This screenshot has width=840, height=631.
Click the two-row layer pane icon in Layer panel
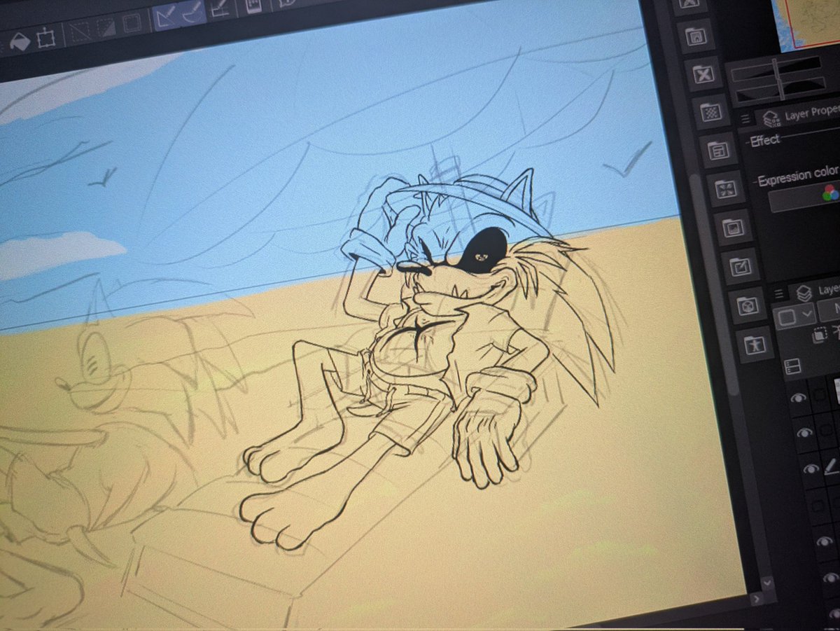793,366
